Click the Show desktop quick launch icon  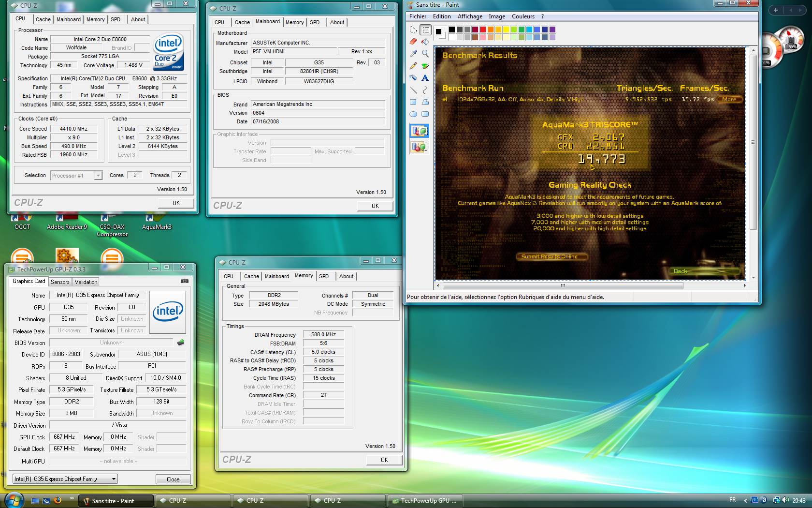(x=35, y=501)
